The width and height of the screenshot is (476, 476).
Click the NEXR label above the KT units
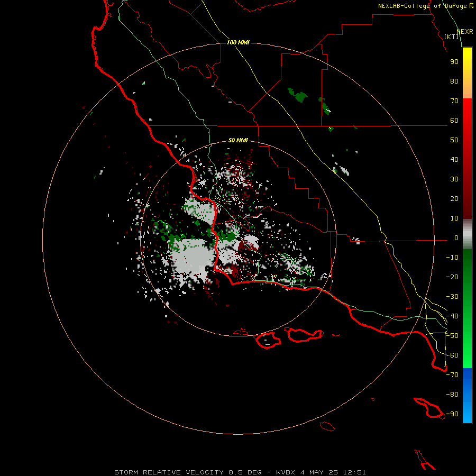click(x=465, y=32)
